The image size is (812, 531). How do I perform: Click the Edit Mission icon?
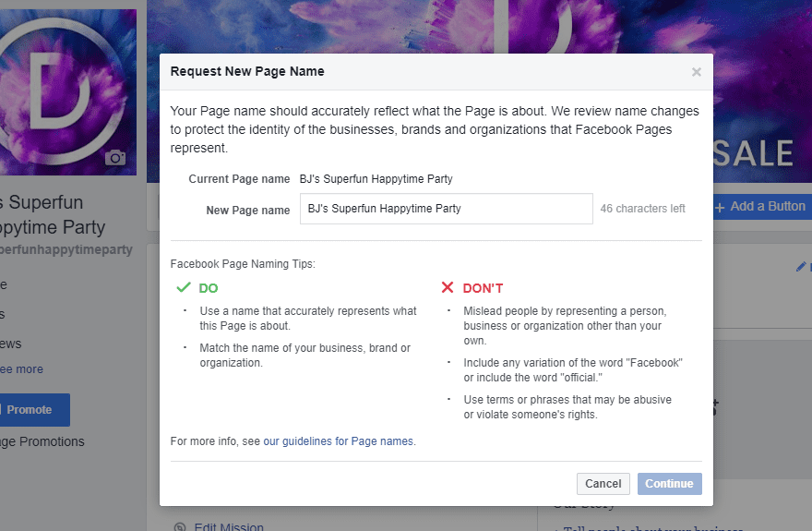[180, 527]
